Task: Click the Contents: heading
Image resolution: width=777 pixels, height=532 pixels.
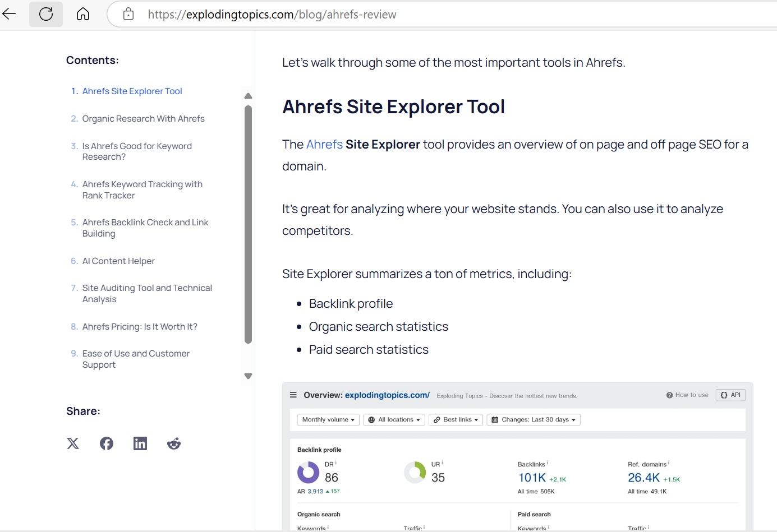Action: (93, 60)
